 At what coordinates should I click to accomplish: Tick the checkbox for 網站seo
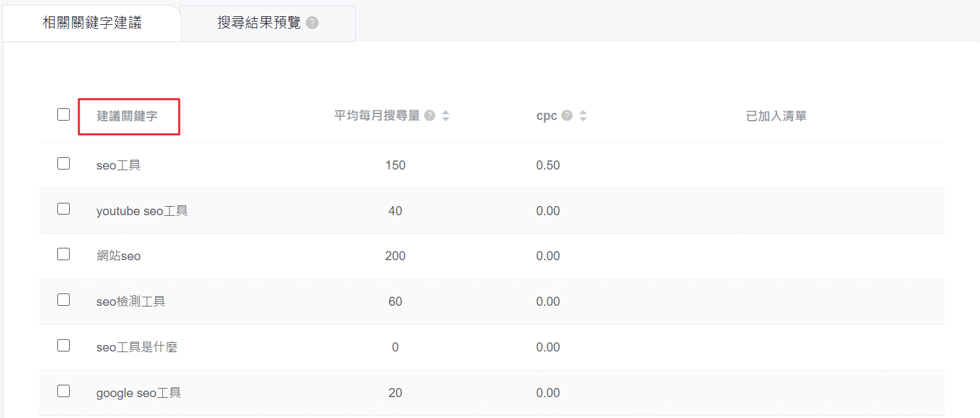(63, 254)
